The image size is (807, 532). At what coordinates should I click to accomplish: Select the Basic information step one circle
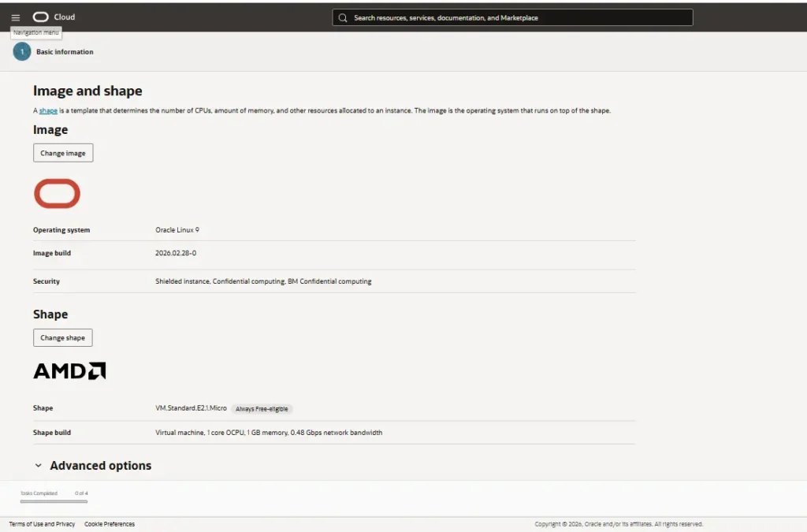coord(21,51)
